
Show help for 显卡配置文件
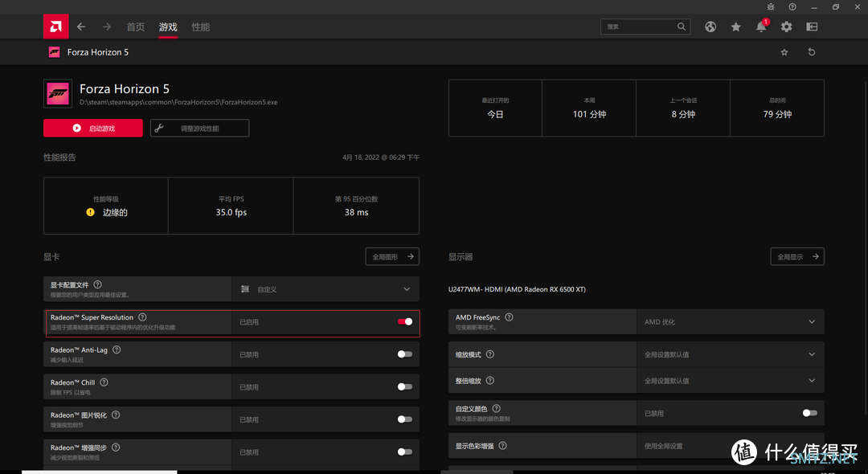tap(97, 284)
